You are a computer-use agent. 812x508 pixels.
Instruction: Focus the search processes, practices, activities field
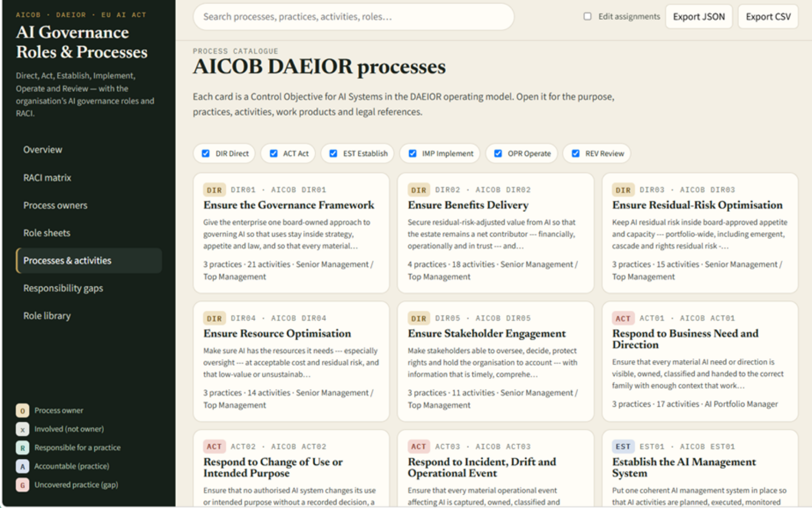click(x=353, y=17)
